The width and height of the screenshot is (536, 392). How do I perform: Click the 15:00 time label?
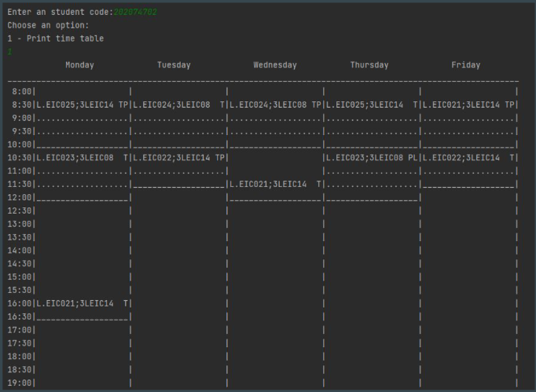(20, 277)
